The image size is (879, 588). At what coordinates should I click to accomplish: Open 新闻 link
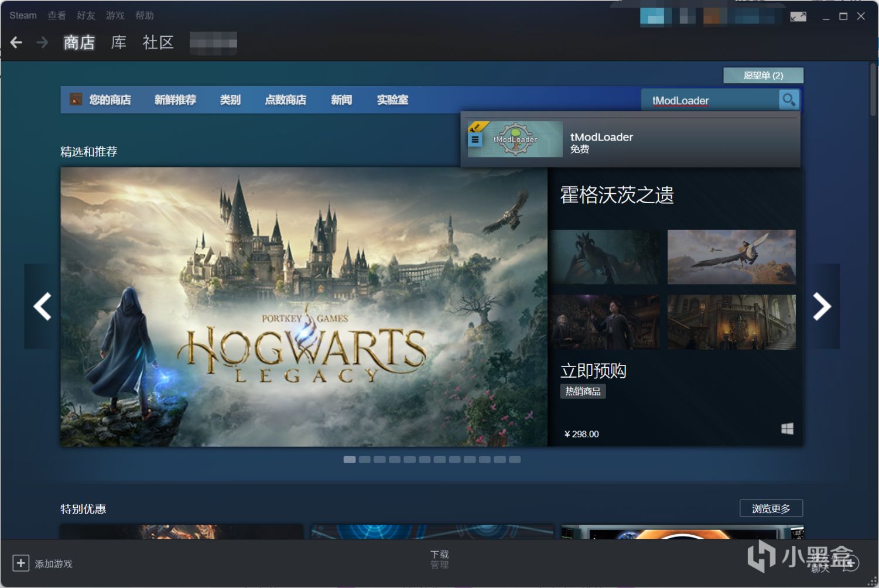coord(341,100)
